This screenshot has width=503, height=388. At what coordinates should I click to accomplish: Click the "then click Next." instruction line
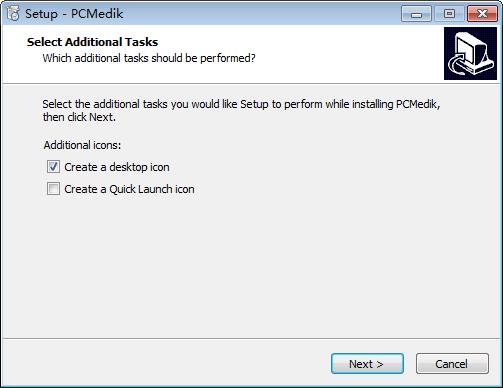[x=79, y=117]
